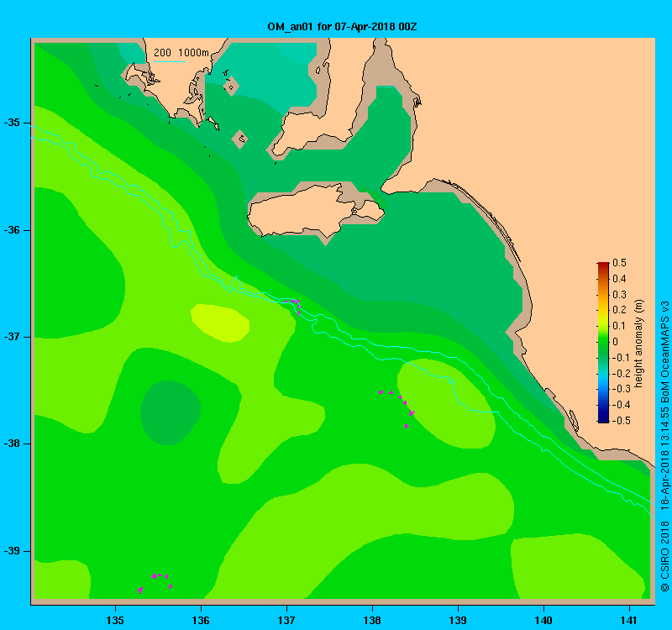Screen dimensions: 672x630
Task: Click the 0.4 colorbar label
Action: [x=619, y=279]
